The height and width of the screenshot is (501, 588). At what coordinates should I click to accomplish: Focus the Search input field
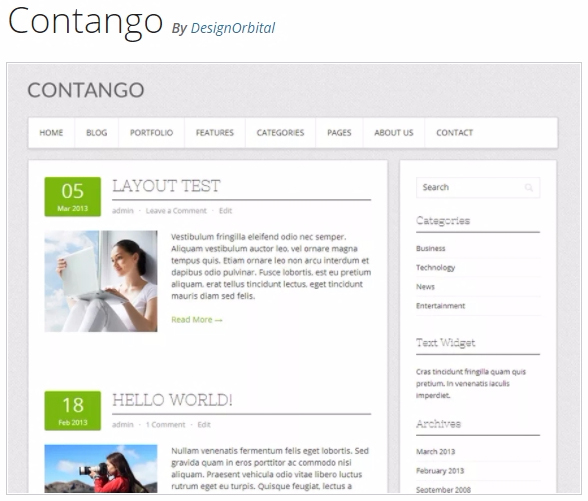pos(478,187)
